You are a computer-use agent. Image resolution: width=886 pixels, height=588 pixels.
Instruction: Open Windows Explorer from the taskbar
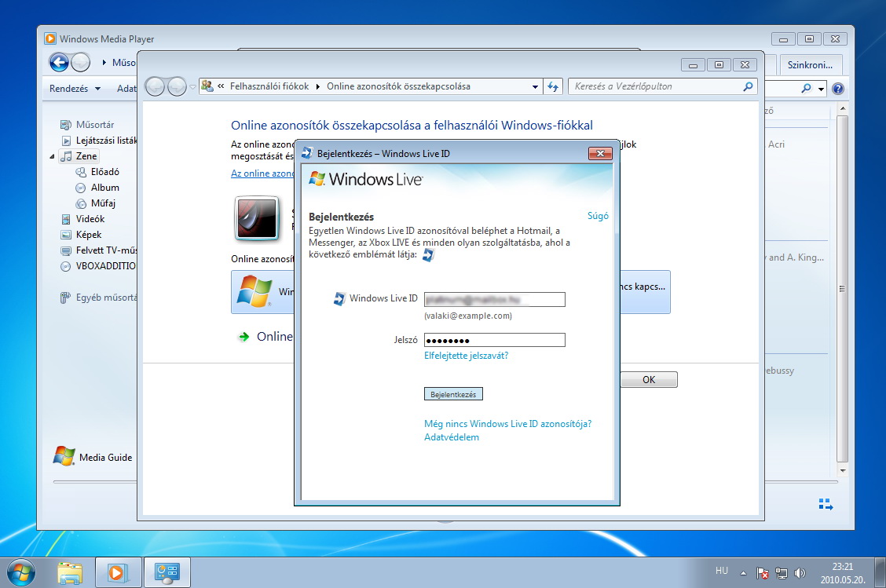70,572
